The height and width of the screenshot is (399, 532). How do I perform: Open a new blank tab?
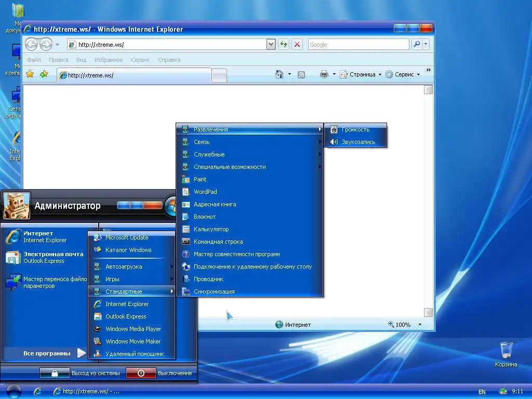pyautogui.click(x=219, y=76)
